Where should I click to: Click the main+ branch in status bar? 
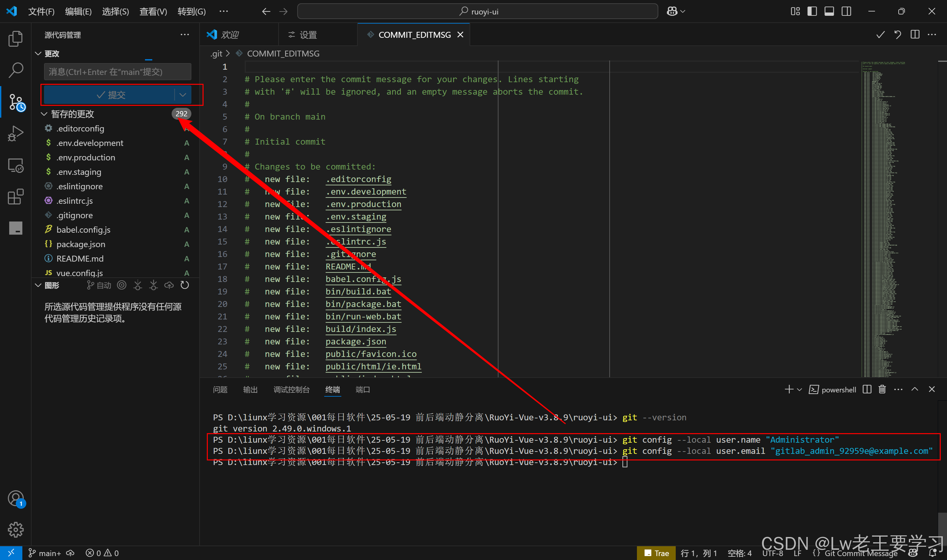pos(45,553)
